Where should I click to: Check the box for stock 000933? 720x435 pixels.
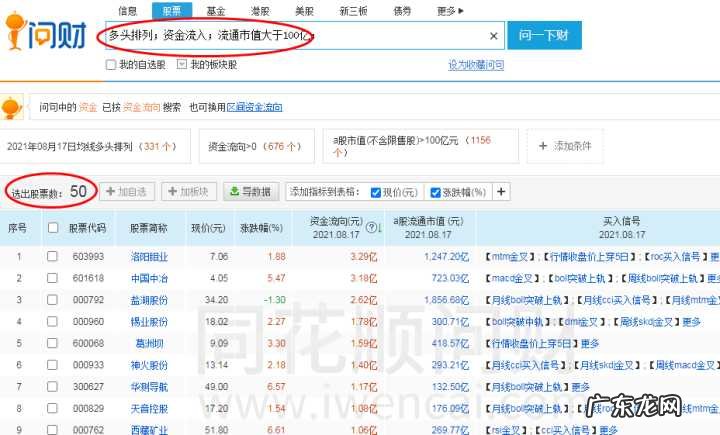click(x=52, y=365)
